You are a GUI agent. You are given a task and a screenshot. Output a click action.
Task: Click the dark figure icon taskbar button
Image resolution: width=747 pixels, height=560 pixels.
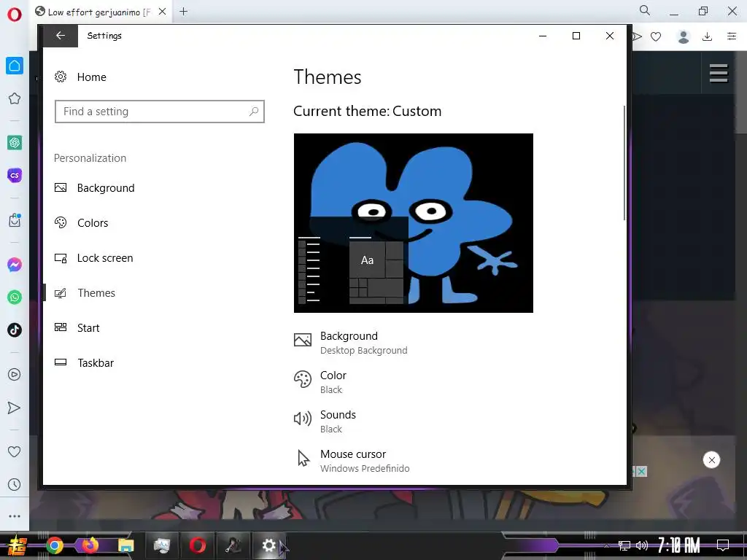coord(233,545)
